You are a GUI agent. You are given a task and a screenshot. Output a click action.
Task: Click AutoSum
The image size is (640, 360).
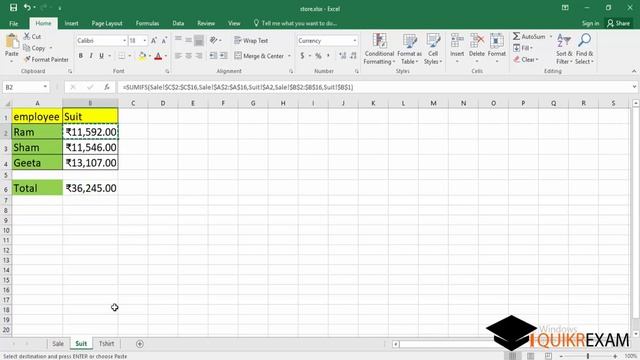tap(529, 36)
